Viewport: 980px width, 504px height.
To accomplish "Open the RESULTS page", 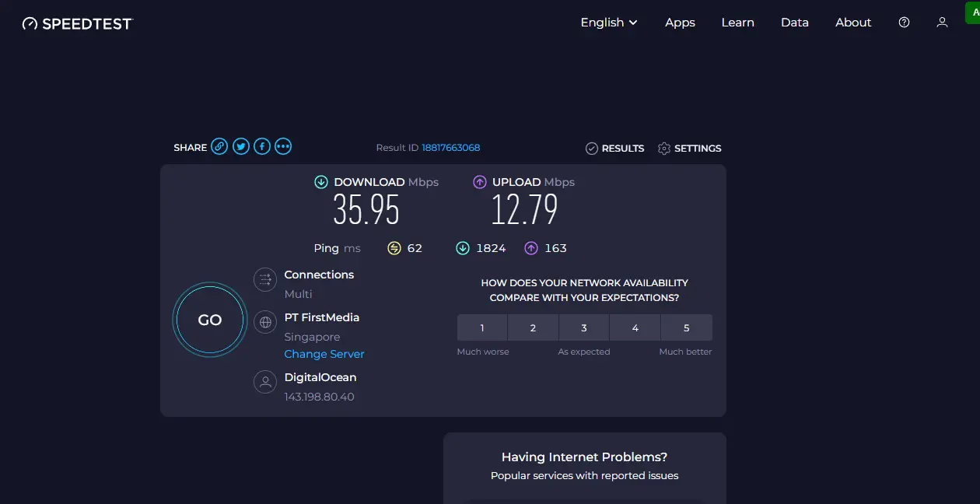I will click(x=614, y=148).
